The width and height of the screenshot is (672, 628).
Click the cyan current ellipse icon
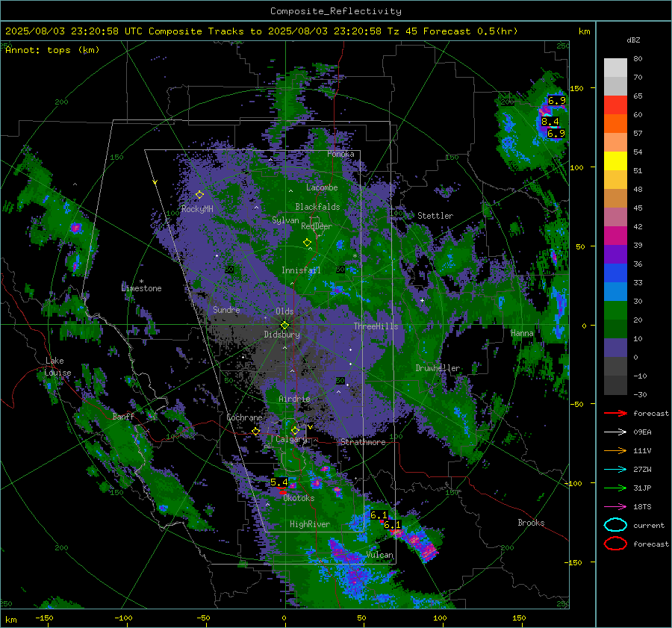pyautogui.click(x=615, y=525)
